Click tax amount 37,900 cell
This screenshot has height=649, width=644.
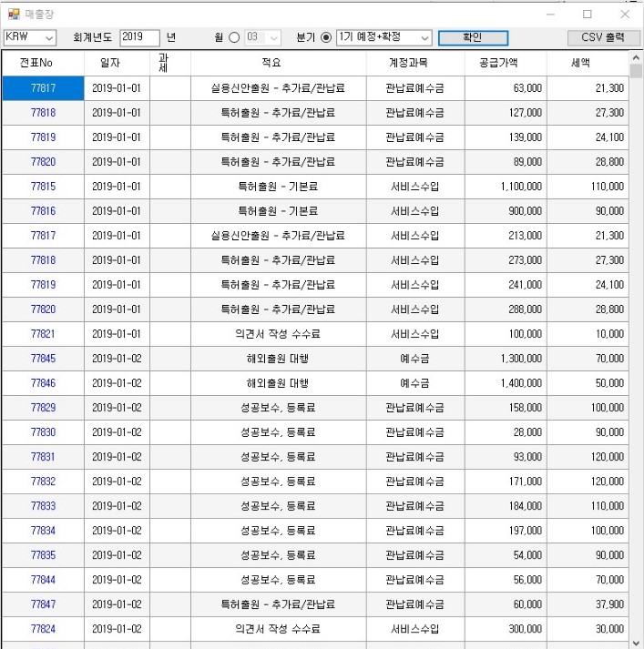coord(588,604)
